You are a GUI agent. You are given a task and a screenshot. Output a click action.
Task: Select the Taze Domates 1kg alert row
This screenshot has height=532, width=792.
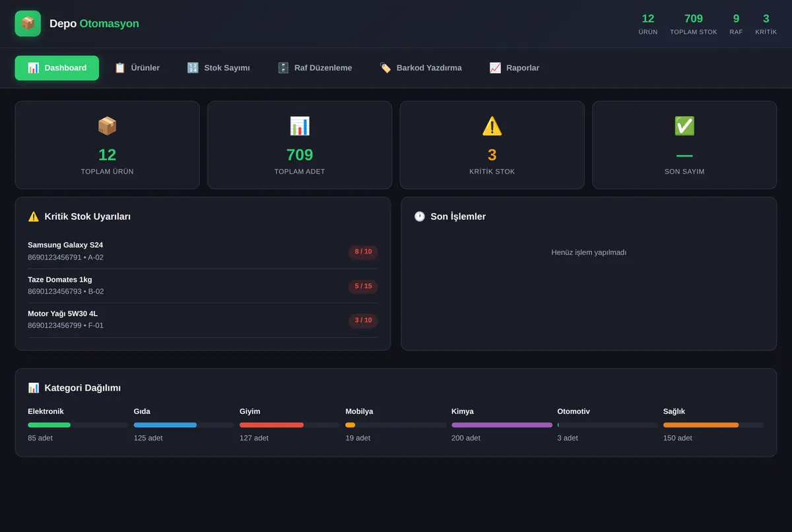(x=203, y=286)
